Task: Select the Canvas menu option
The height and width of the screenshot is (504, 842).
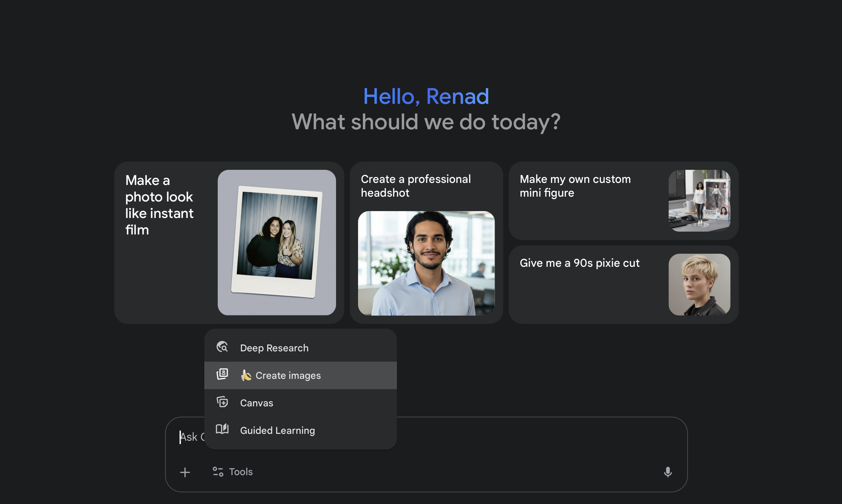Action: [257, 403]
